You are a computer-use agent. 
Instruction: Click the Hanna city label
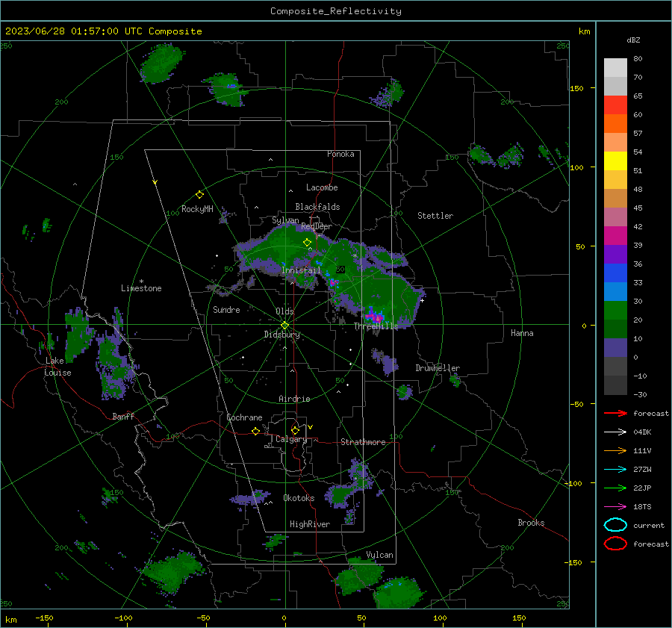522,333
